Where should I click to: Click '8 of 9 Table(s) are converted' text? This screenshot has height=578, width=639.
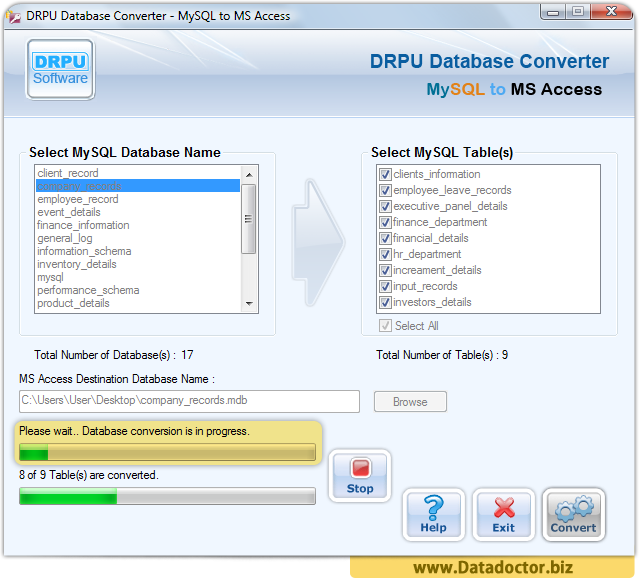point(89,475)
